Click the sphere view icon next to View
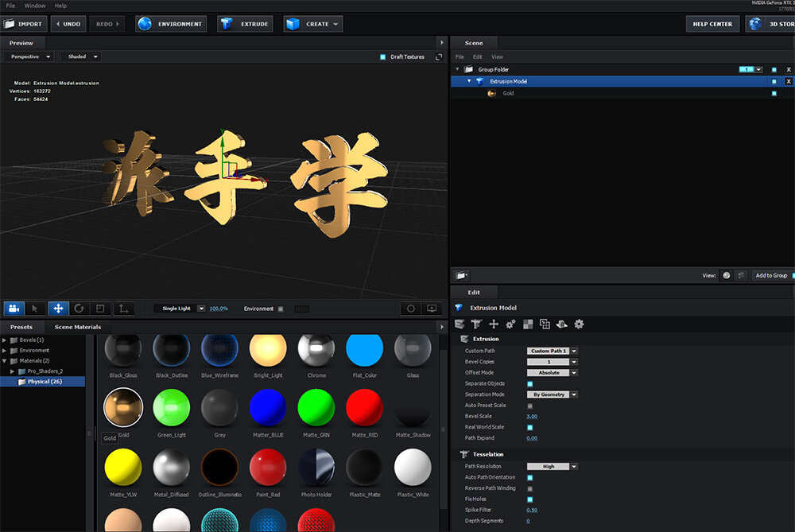Screen dimensions: 795x532 (726, 275)
